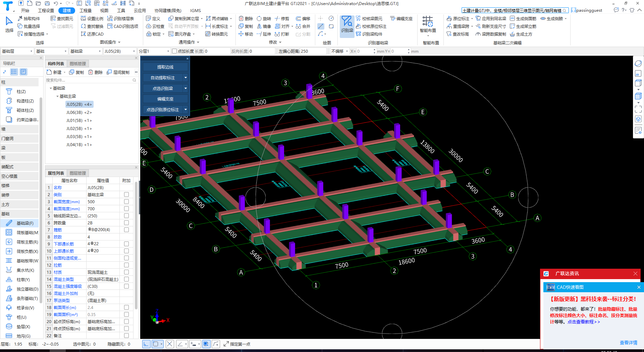This screenshot has width=644, height=352.
Task: Click the 选择 arrow tool
Action: click(x=9, y=25)
